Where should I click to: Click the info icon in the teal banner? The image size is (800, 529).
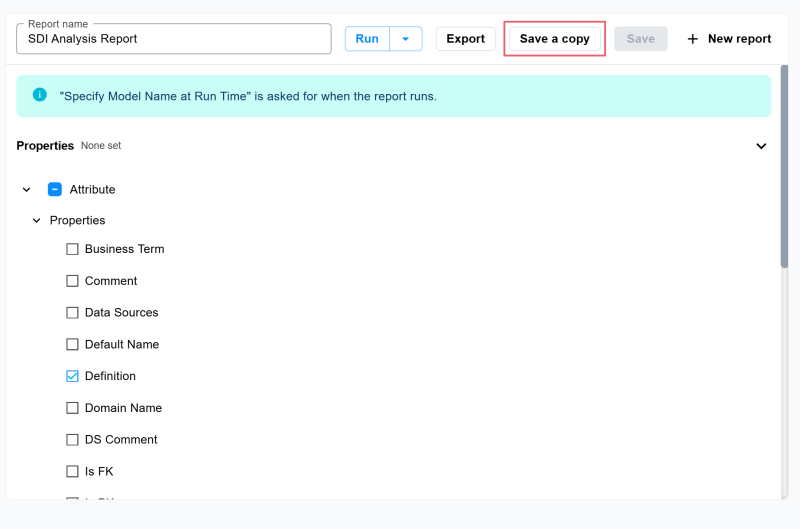(40, 95)
